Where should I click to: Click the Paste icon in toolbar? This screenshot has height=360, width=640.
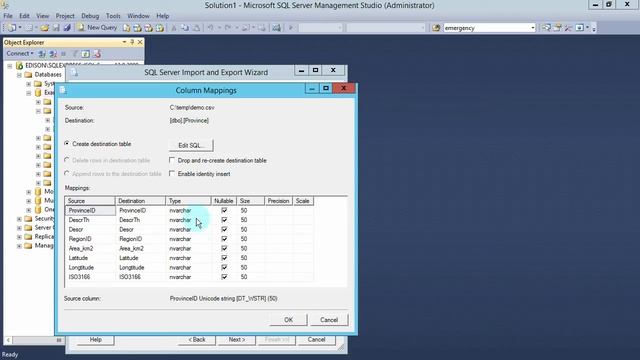[196, 28]
